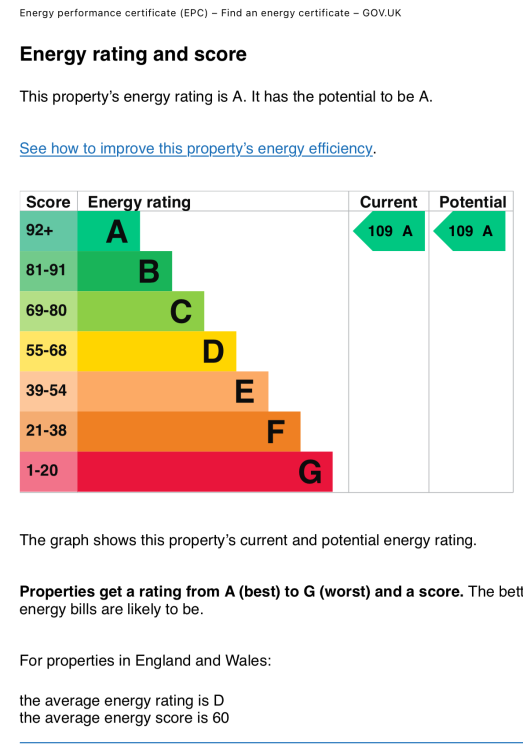Select the B rating bar
The height and width of the screenshot is (750, 523).
[x=124, y=271]
